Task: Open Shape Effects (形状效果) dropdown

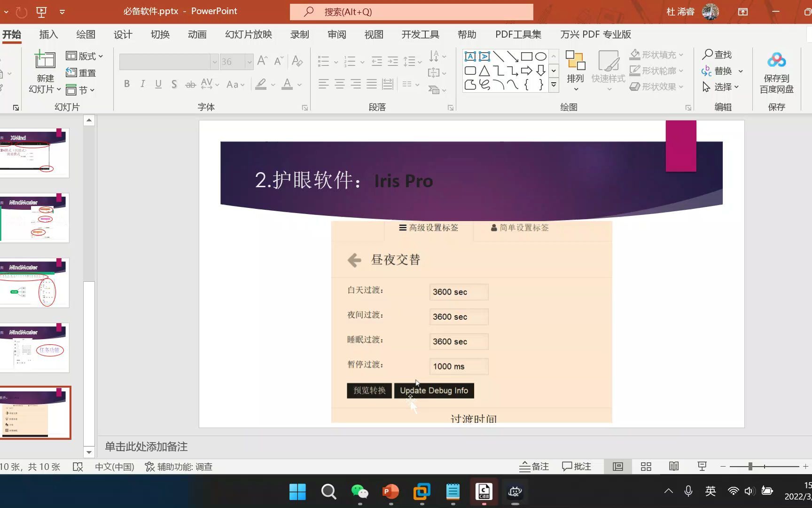Action: pyautogui.click(x=656, y=87)
